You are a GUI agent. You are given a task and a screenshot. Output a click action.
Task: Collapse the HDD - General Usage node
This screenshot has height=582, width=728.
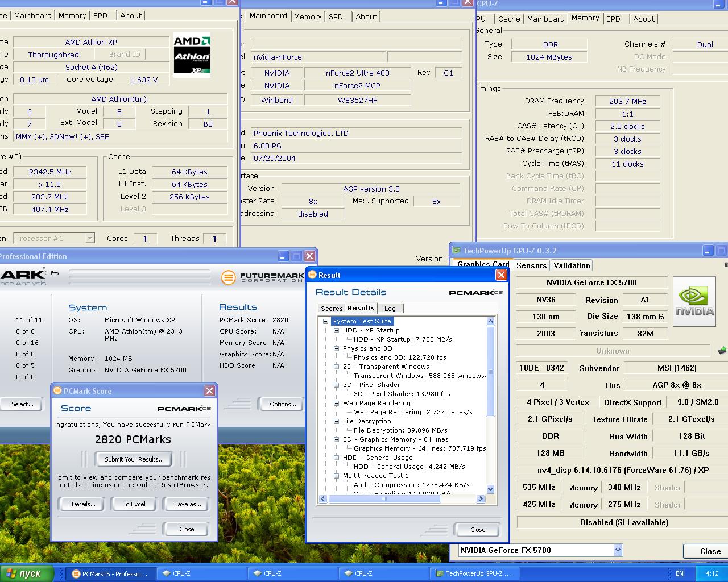coord(337,458)
